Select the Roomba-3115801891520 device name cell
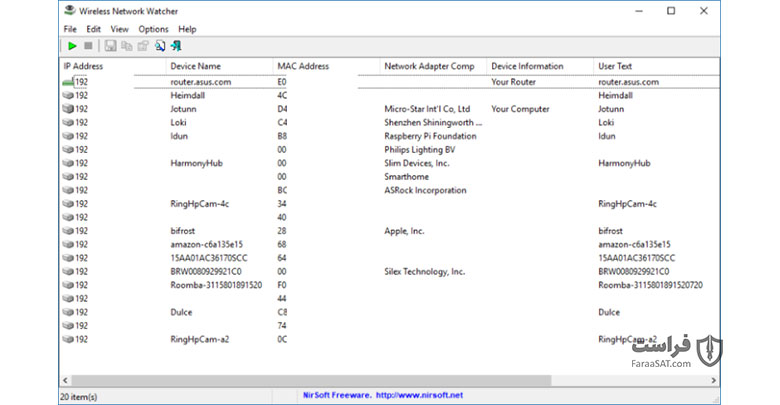This screenshot has width=780, height=405. [x=216, y=285]
